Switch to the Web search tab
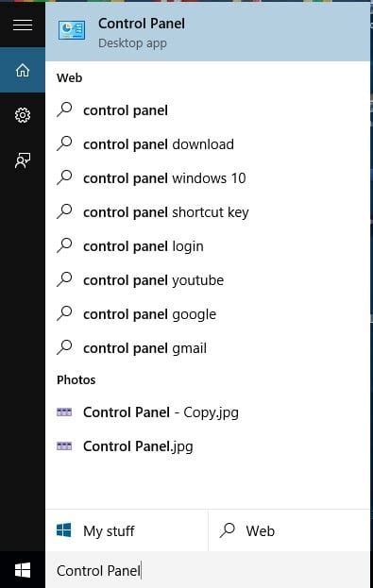This screenshot has height=588, width=373. pos(289,530)
